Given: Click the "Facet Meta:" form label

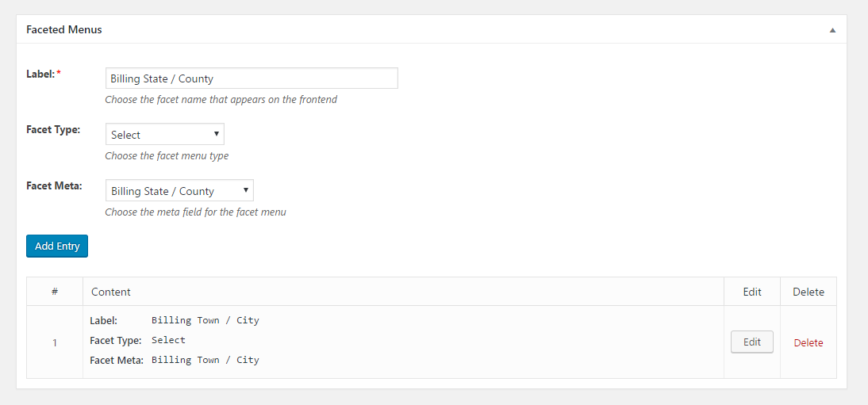Looking at the screenshot, I should [54, 185].
